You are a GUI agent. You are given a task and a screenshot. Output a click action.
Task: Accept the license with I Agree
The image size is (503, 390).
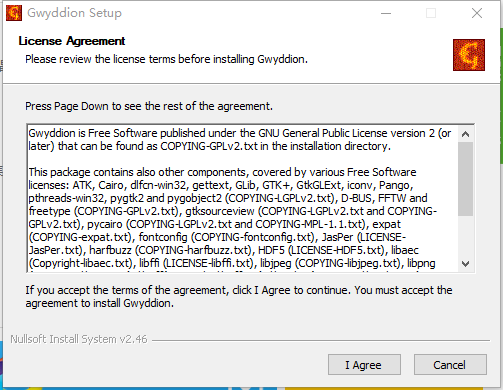point(364,365)
